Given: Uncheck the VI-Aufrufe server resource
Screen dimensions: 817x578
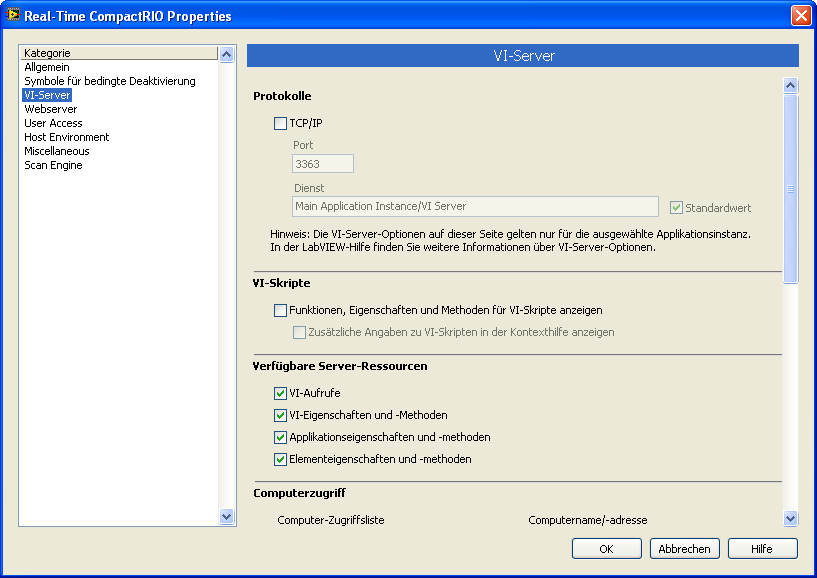Looking at the screenshot, I should click(280, 393).
